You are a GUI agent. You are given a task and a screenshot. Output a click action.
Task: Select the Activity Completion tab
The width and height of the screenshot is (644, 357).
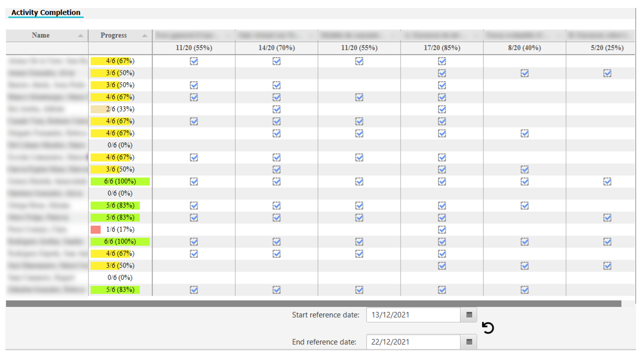[x=46, y=13]
